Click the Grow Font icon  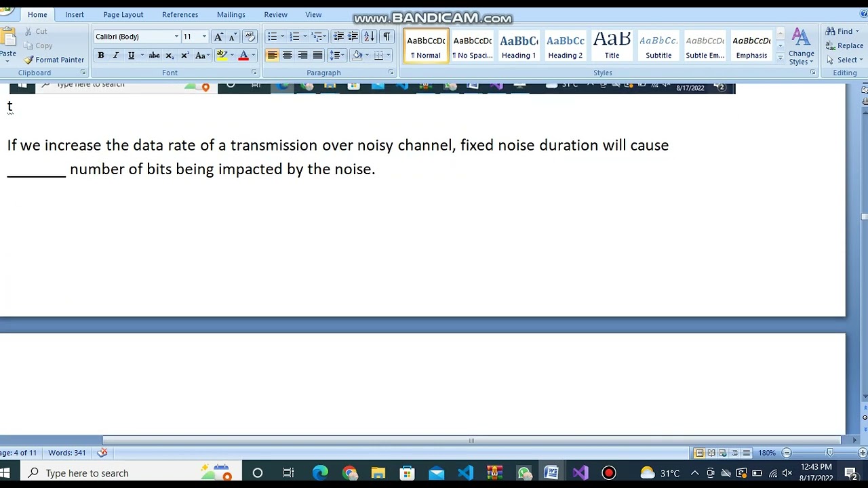(x=218, y=37)
